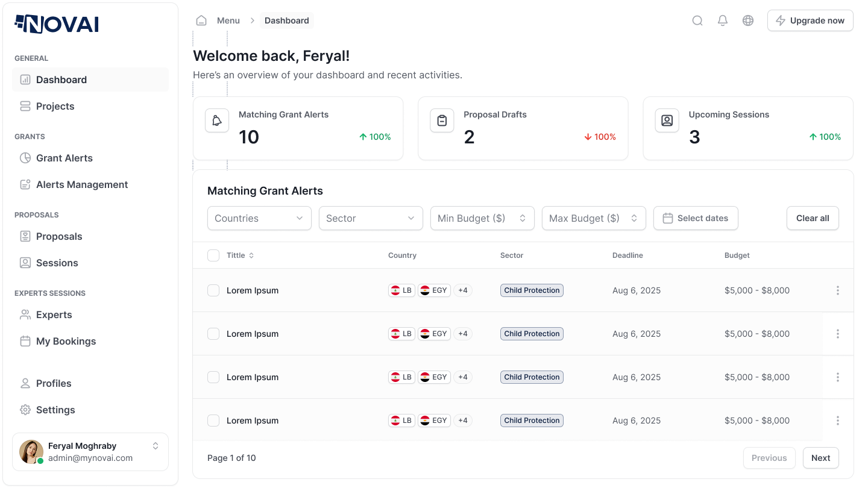Open three-dot menu on last table row
This screenshot has width=868, height=488.
[837, 421]
